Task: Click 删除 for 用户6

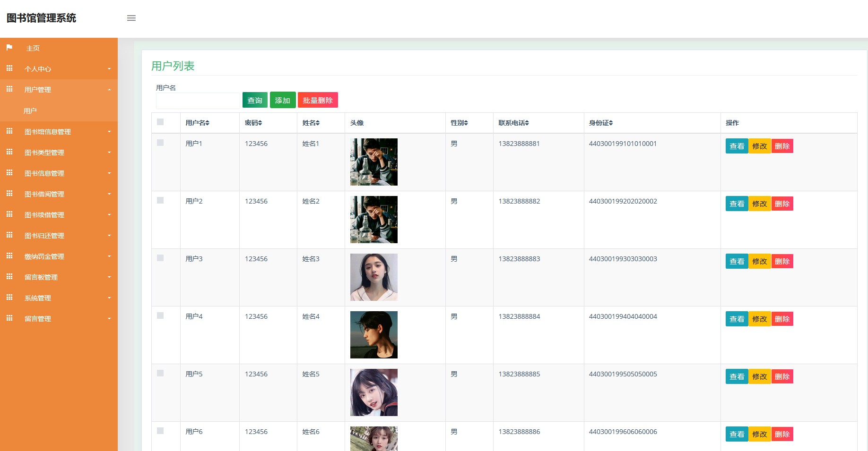Action: [x=782, y=434]
